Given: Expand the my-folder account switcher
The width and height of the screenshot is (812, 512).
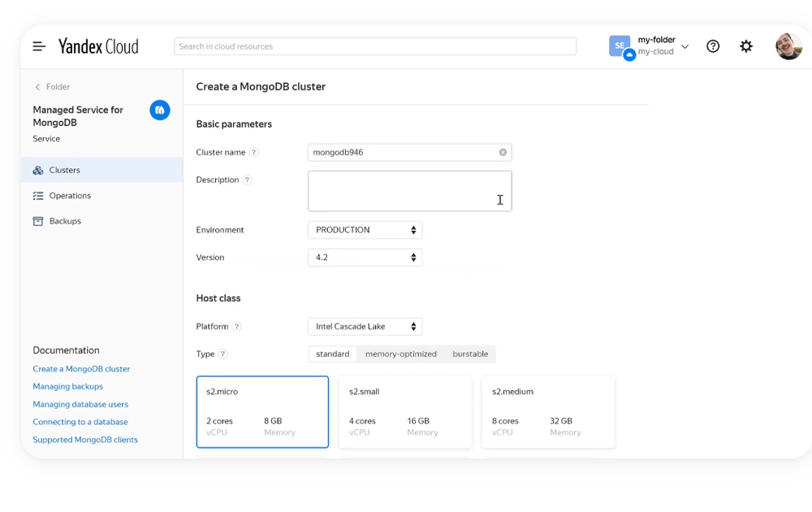Looking at the screenshot, I should (x=685, y=46).
